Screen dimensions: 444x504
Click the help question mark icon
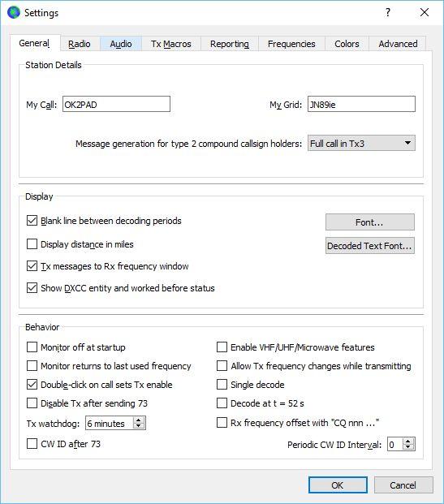(x=388, y=12)
